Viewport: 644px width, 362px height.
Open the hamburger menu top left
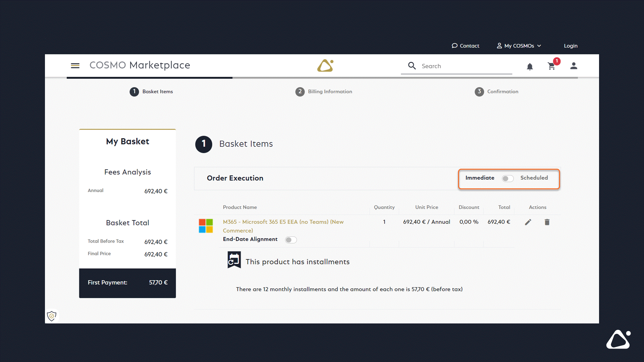click(x=75, y=65)
